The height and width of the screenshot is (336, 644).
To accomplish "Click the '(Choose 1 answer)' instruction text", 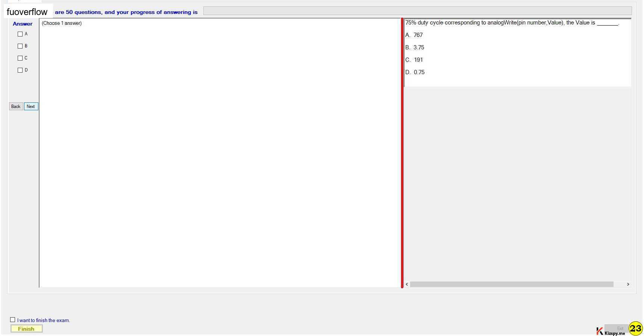I will pyautogui.click(x=62, y=23).
